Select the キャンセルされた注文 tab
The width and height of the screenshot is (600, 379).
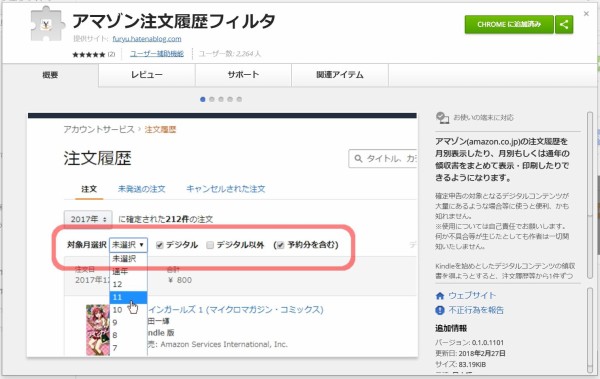(x=226, y=189)
